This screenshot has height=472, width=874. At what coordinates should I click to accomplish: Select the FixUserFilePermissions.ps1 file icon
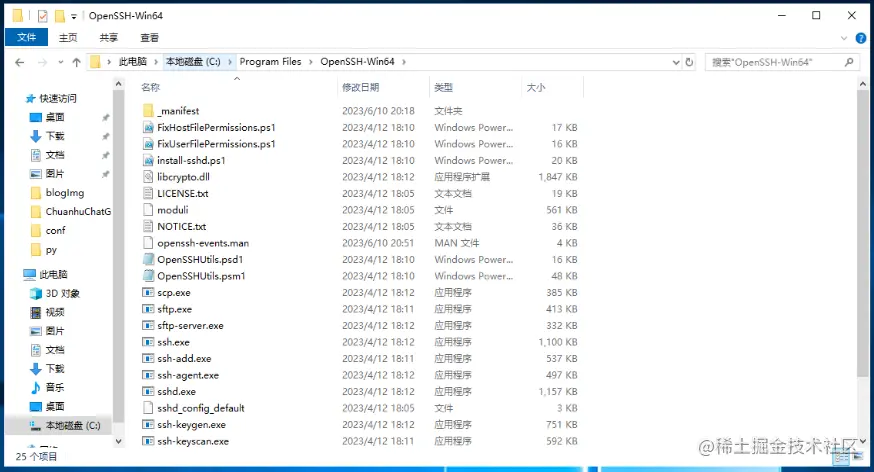pyautogui.click(x=148, y=144)
